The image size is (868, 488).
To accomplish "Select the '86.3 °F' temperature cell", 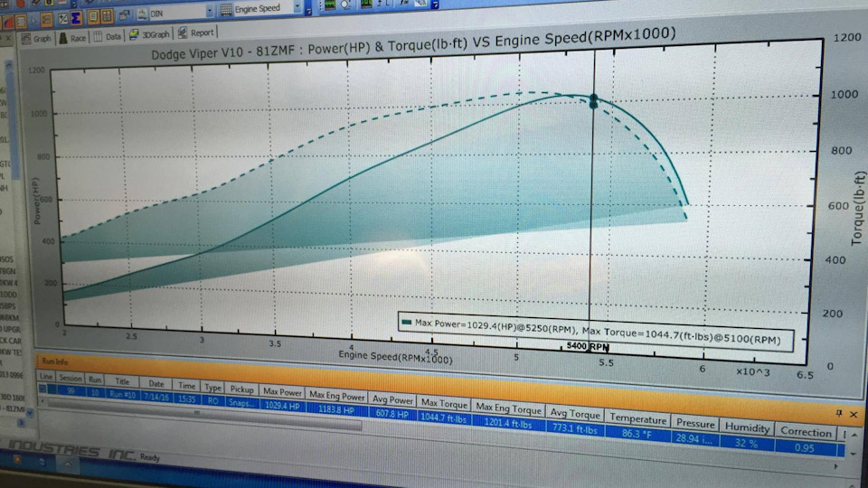I will click(637, 435).
